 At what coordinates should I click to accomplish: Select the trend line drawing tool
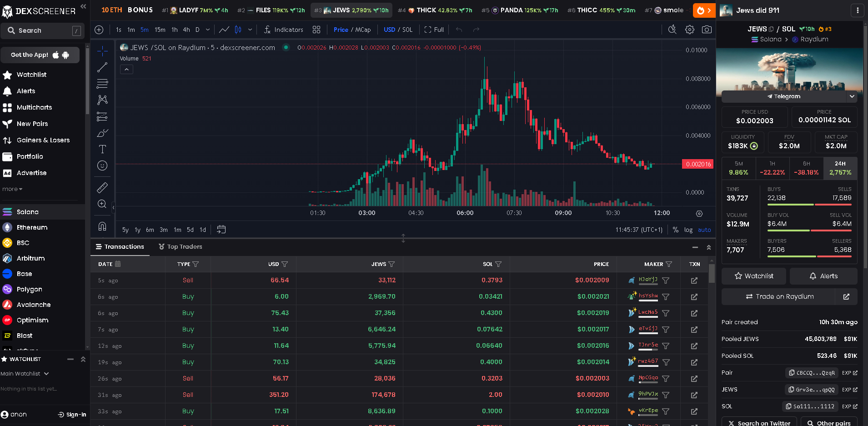click(x=102, y=67)
